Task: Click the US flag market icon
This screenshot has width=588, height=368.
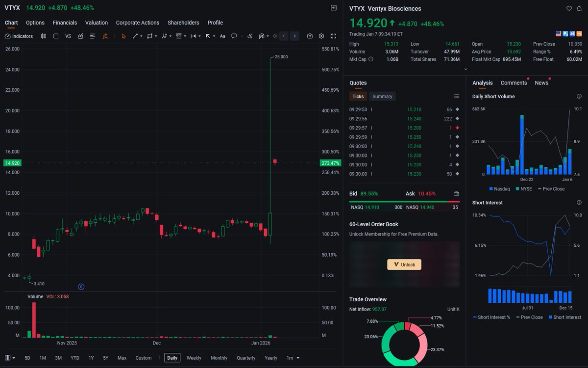Action: [x=559, y=34]
